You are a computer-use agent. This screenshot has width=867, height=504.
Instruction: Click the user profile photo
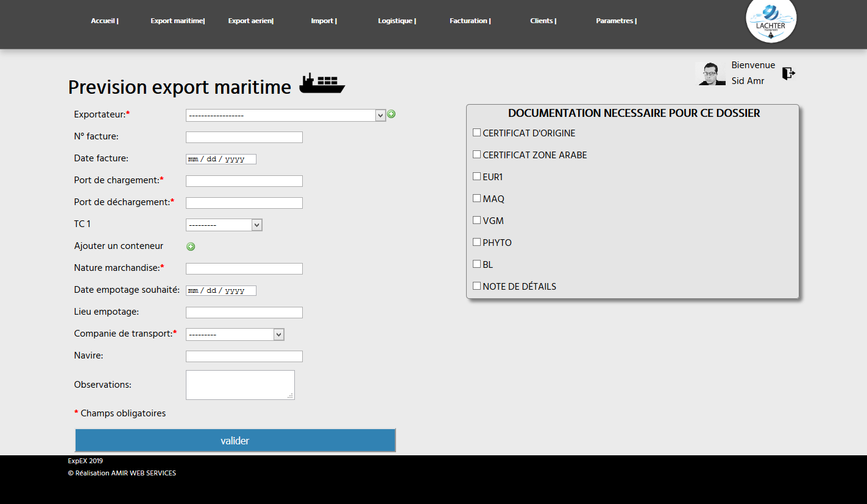[710, 74]
